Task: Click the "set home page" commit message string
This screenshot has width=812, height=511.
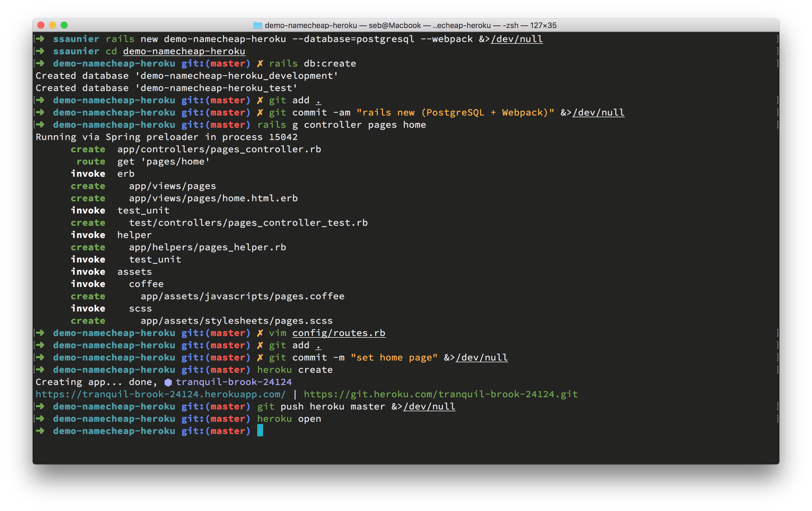Action: [394, 358]
